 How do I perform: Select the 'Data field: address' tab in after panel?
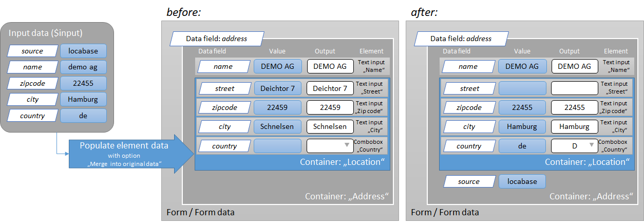tap(461, 39)
